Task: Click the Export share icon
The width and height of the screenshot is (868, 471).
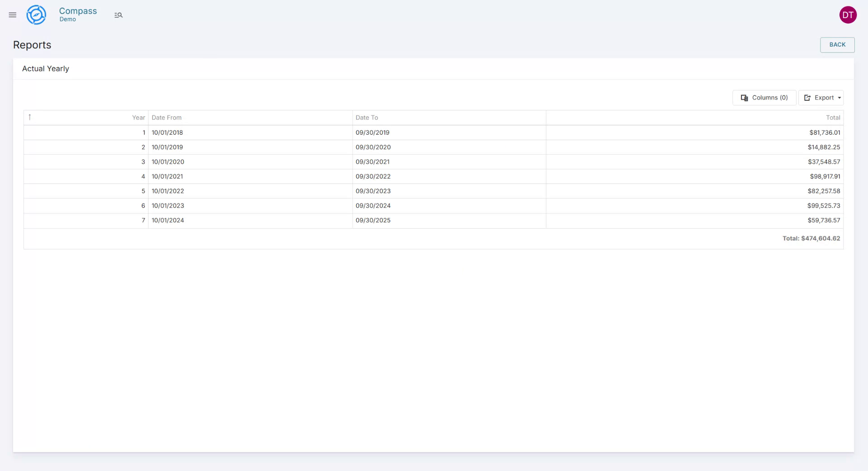Action: 808,98
